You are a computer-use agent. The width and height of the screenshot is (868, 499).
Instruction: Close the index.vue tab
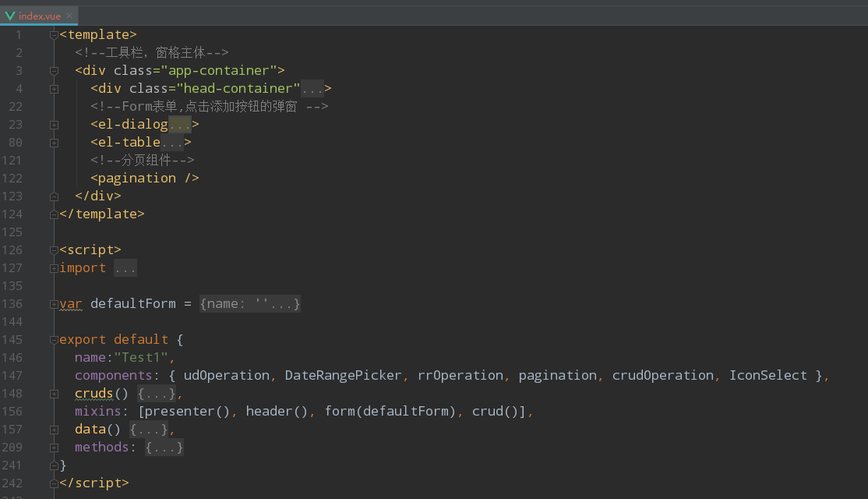click(x=69, y=16)
